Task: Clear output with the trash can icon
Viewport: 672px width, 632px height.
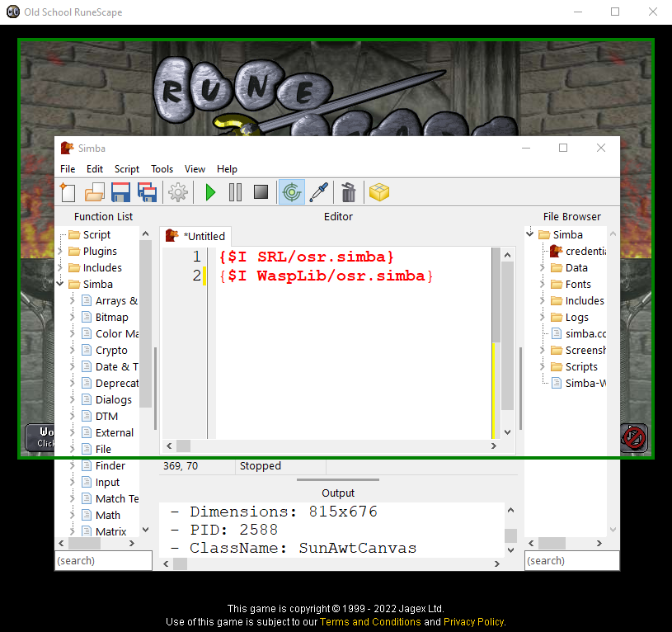Action: pos(349,192)
